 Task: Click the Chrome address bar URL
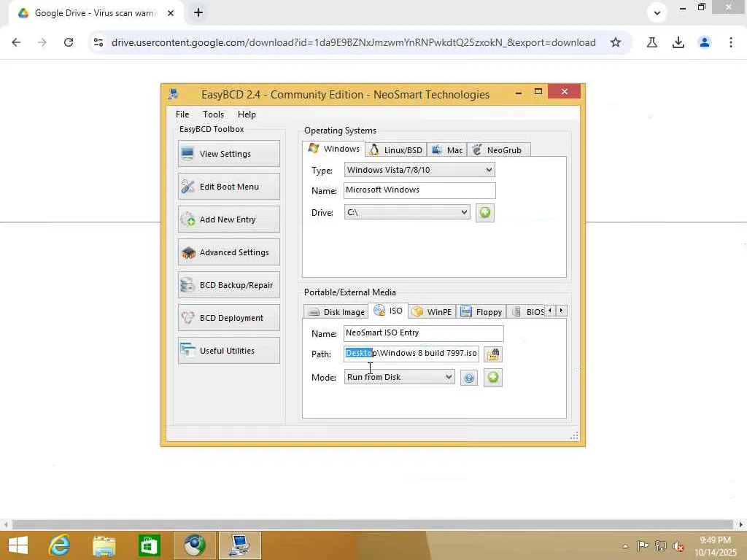click(x=354, y=42)
